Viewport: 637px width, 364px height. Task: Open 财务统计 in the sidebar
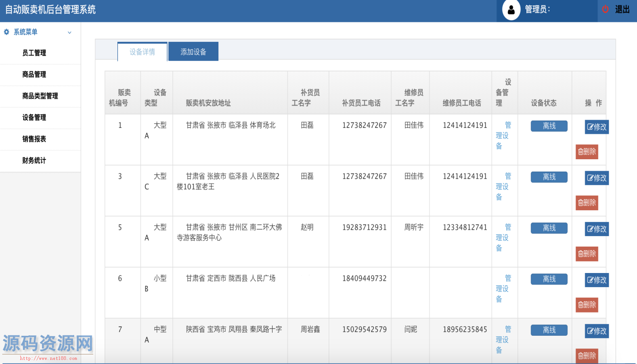(34, 161)
